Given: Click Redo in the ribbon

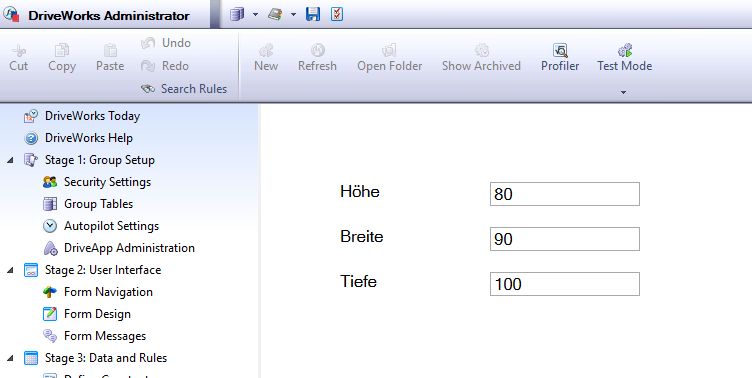Looking at the screenshot, I should click(165, 66).
